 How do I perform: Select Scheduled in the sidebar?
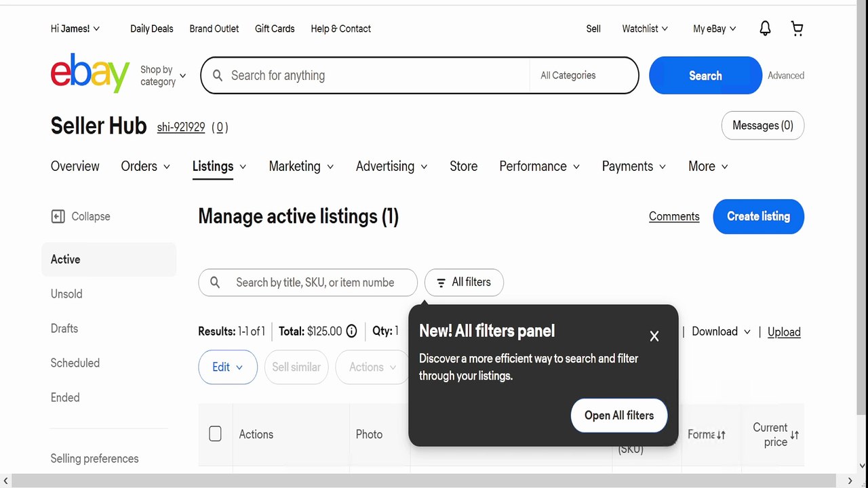click(x=75, y=363)
